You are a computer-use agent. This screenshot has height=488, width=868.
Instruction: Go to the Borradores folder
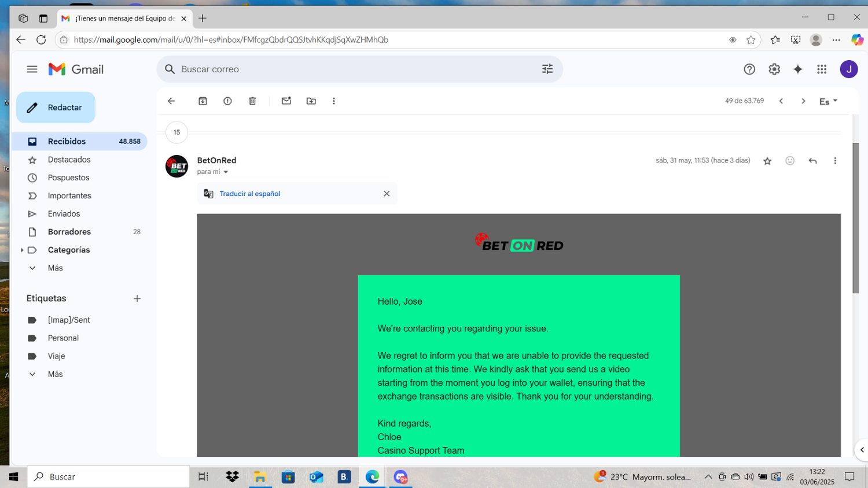(x=69, y=232)
